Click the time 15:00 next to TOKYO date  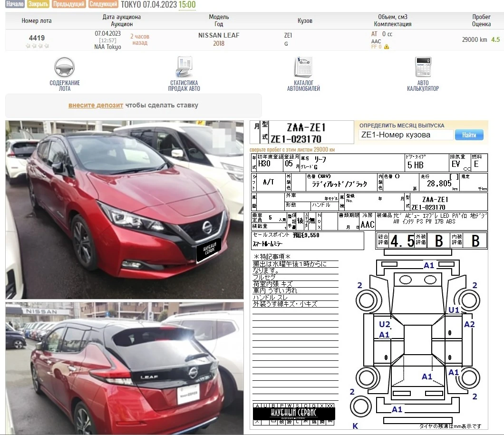tap(187, 4)
